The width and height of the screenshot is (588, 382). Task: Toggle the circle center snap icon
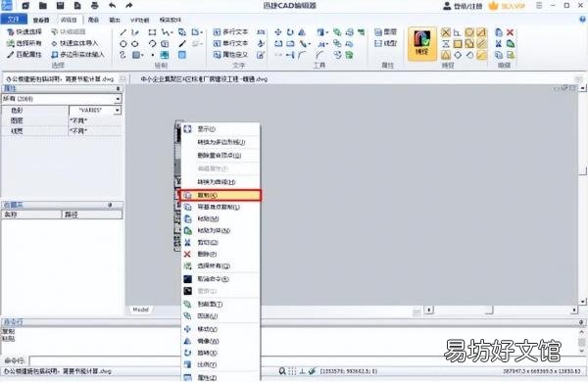[x=469, y=32]
